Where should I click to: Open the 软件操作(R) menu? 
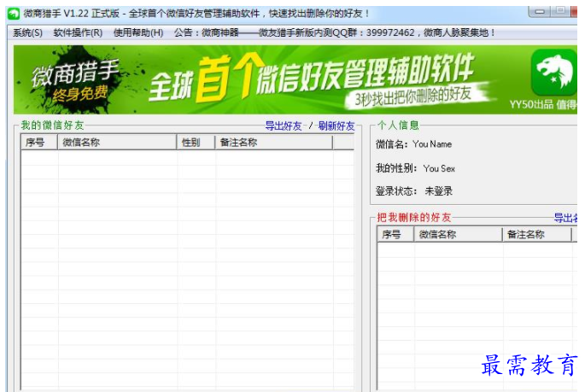coord(78,32)
